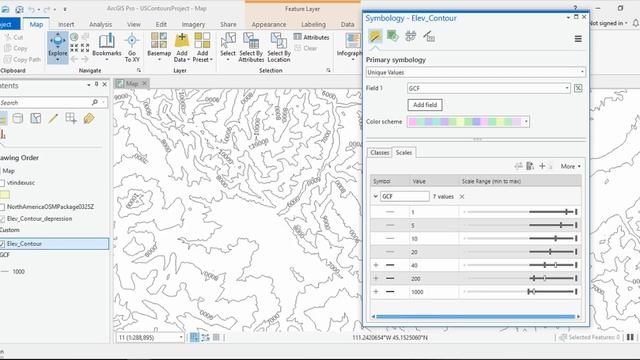The height and width of the screenshot is (360, 640).
Task: Open the symbol layer drawing tab
Action: [411, 36]
